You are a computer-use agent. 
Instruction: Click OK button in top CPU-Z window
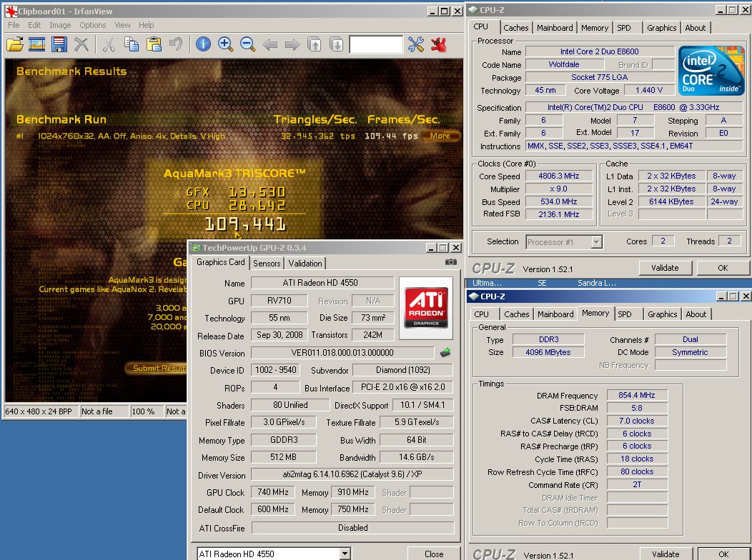722,268
